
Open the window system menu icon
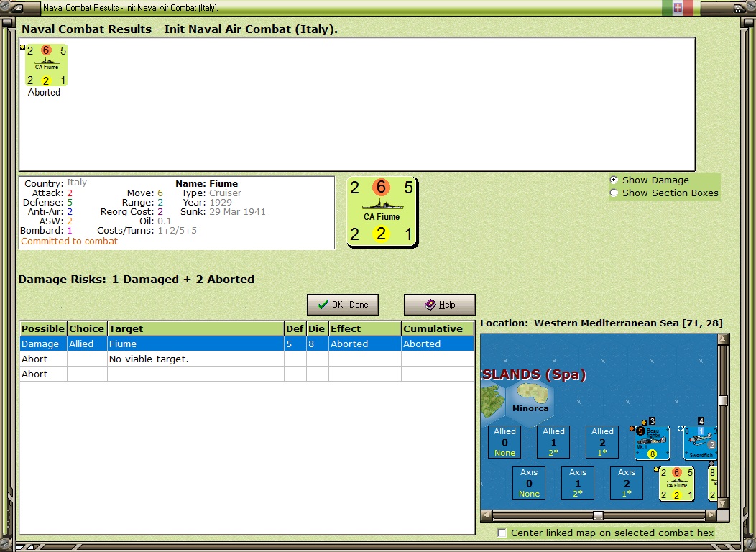coord(17,8)
